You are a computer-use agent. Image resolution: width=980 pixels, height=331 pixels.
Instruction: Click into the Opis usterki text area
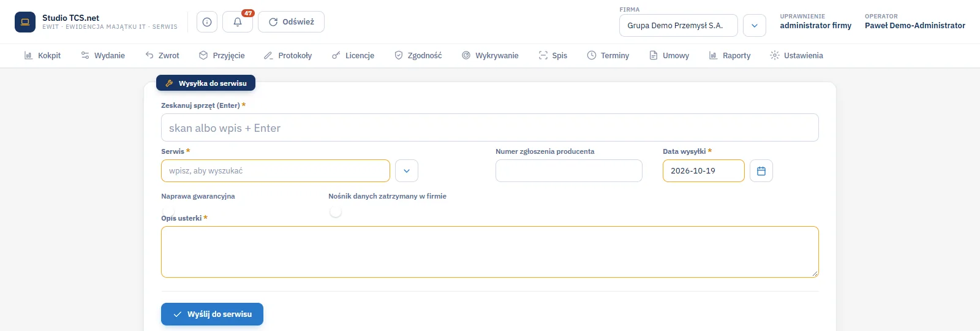coord(490,252)
